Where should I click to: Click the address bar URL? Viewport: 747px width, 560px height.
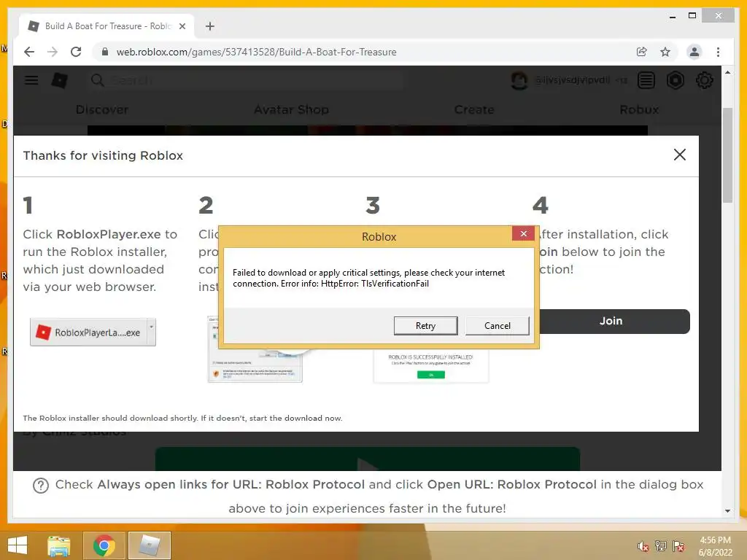click(256, 52)
